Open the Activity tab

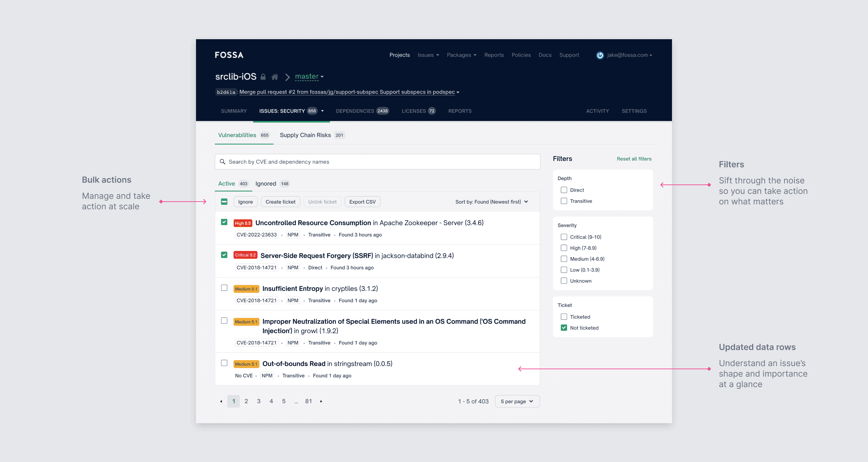597,111
